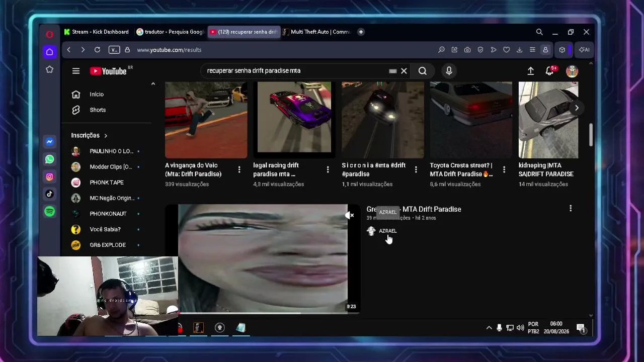
Task: Clear the YouTube search query with X
Action: pos(404,71)
